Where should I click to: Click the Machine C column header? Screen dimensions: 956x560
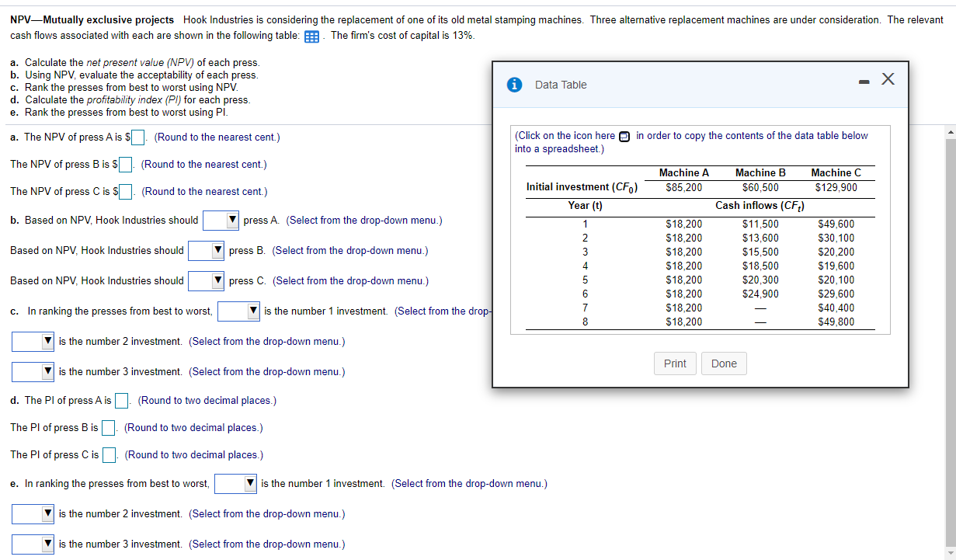836,173
